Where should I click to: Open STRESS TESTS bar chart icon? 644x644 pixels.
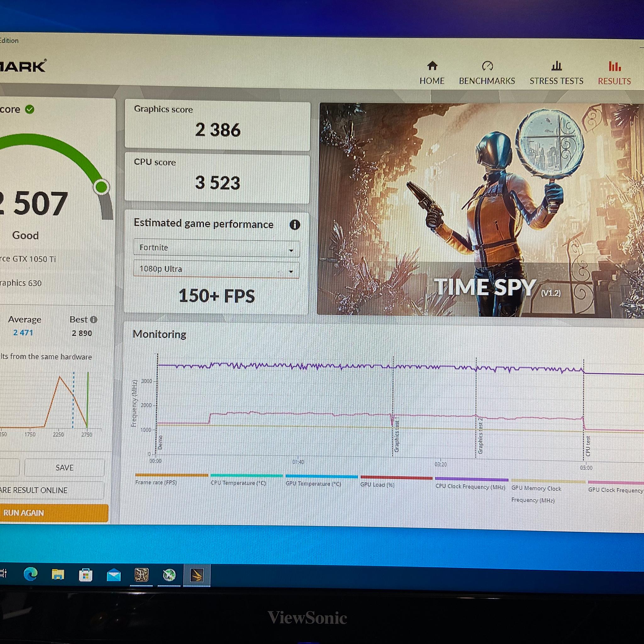click(556, 66)
